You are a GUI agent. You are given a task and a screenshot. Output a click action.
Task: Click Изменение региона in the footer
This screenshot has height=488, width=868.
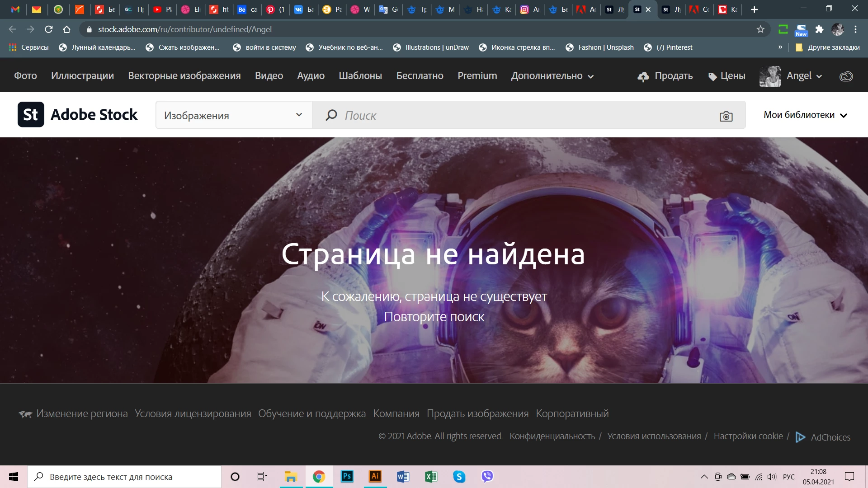pyautogui.click(x=81, y=413)
